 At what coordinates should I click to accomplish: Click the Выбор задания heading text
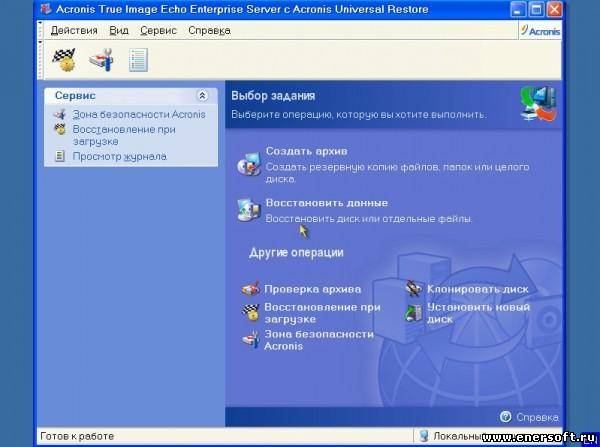pyautogui.click(x=273, y=96)
